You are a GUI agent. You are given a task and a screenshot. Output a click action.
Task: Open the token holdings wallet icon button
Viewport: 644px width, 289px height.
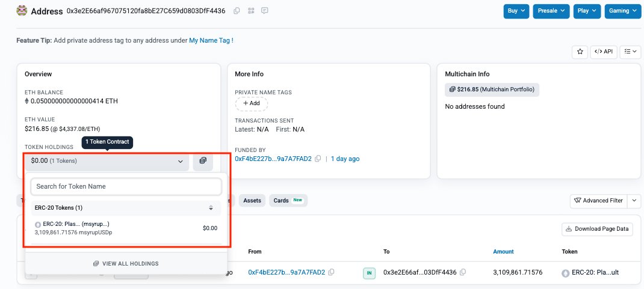203,160
